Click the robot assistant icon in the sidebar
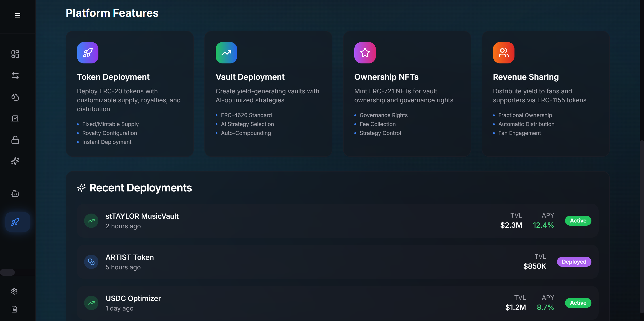 (x=15, y=193)
